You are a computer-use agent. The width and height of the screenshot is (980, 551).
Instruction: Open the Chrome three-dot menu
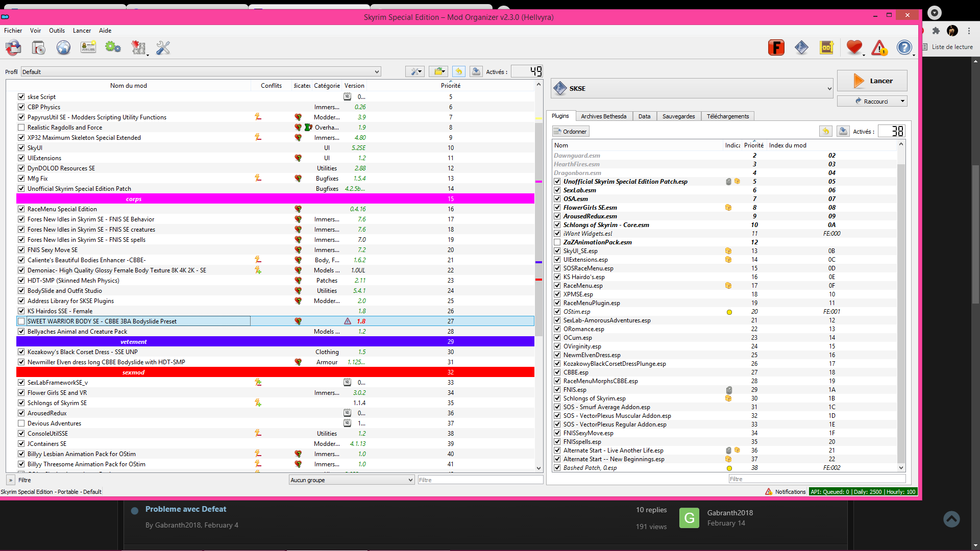click(x=969, y=31)
